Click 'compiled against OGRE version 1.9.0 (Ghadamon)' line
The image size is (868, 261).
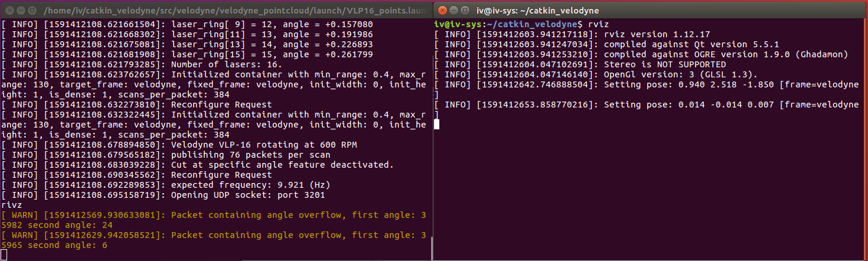click(641, 54)
